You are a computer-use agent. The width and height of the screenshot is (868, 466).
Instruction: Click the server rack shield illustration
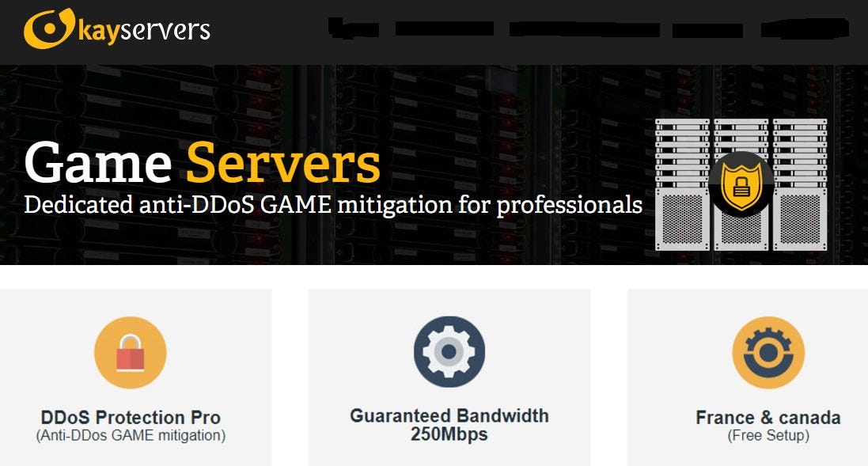[x=741, y=185]
